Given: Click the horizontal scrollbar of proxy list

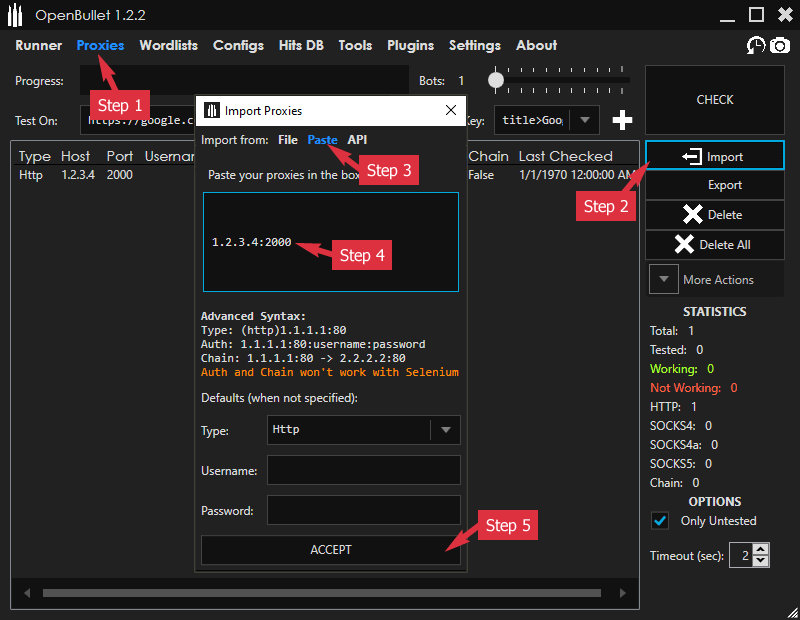Looking at the screenshot, I should (322, 593).
